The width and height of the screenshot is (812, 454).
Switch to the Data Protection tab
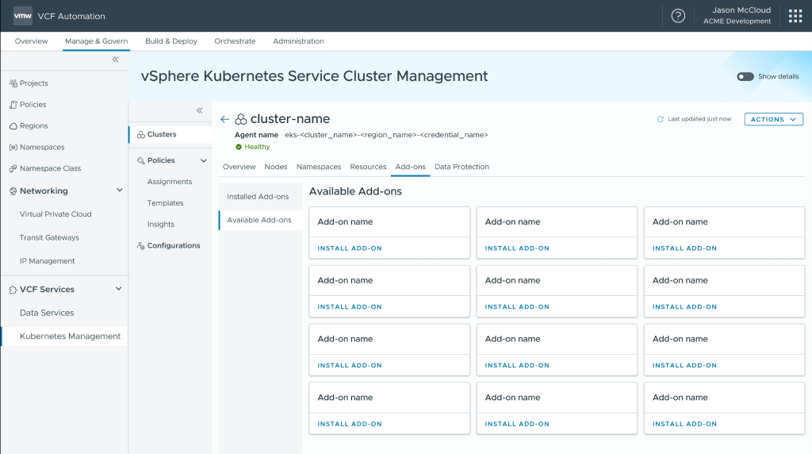[462, 167]
